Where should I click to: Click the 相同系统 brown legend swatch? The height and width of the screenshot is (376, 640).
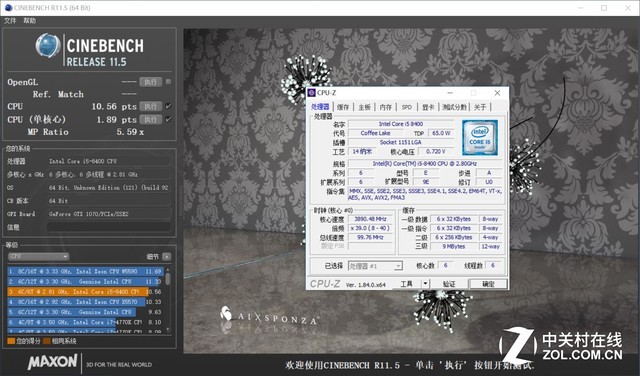click(x=47, y=341)
